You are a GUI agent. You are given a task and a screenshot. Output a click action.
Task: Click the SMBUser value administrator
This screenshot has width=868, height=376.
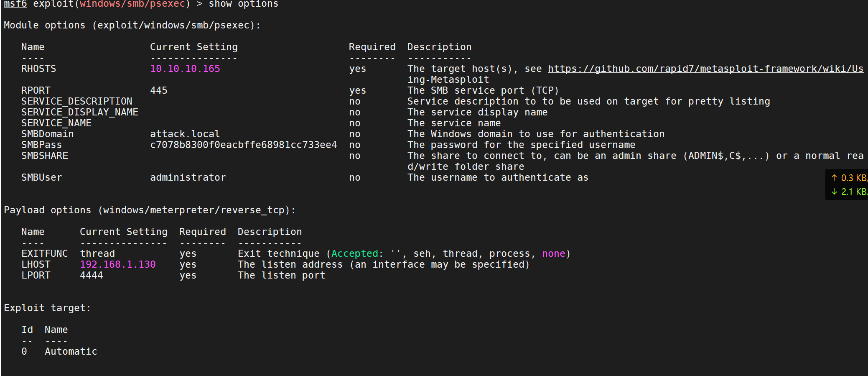pyautogui.click(x=188, y=177)
